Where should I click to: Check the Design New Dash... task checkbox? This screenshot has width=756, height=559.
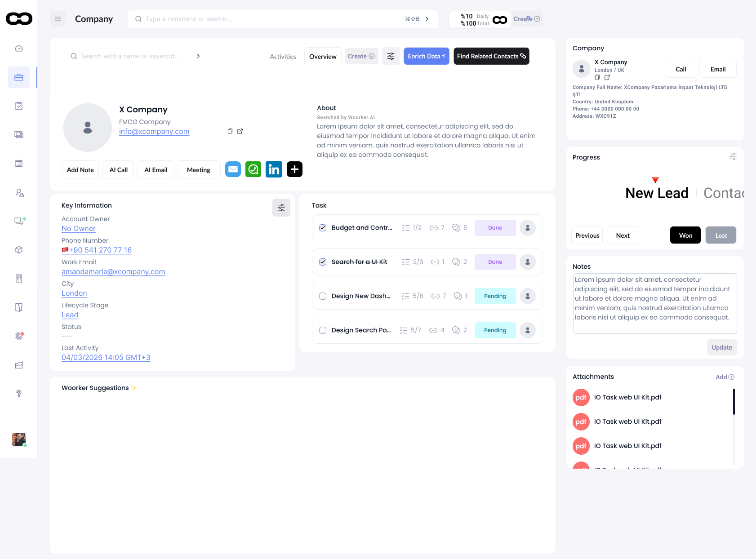coord(323,296)
